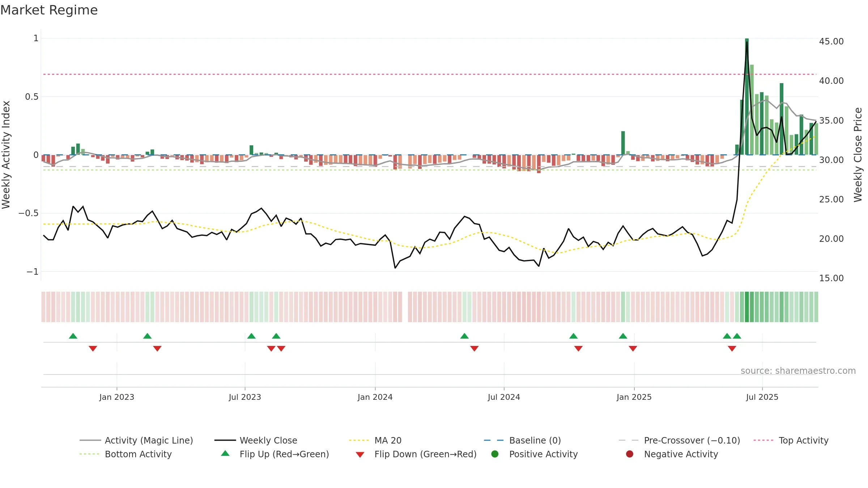Click the Positive Activity green circle icon
Viewport: 868px width, 488px height.
(x=495, y=454)
